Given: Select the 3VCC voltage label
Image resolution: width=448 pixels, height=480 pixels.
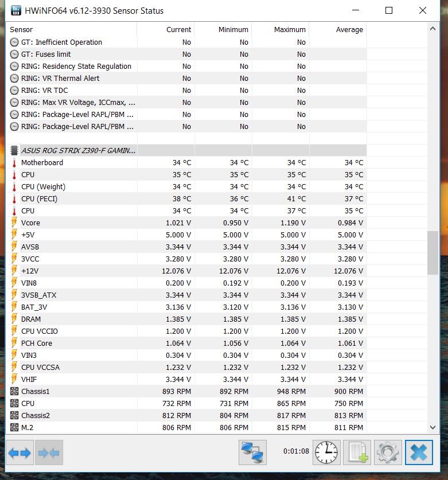Looking at the screenshot, I should pyautogui.click(x=30, y=259).
